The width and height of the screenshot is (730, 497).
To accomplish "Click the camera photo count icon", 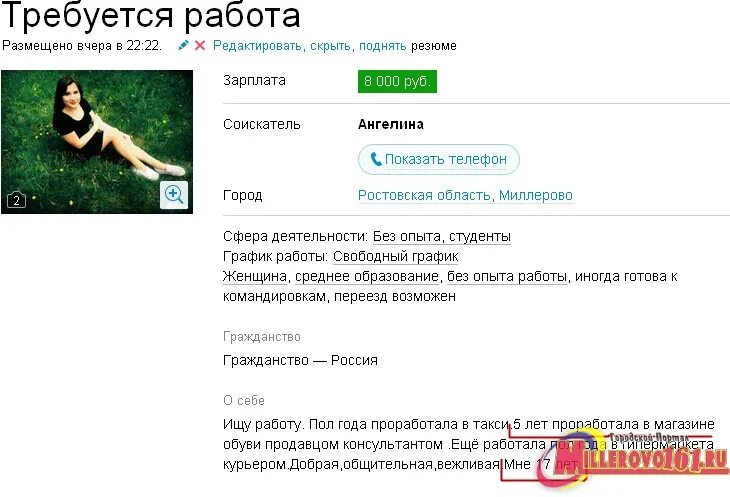I will tap(16, 200).
